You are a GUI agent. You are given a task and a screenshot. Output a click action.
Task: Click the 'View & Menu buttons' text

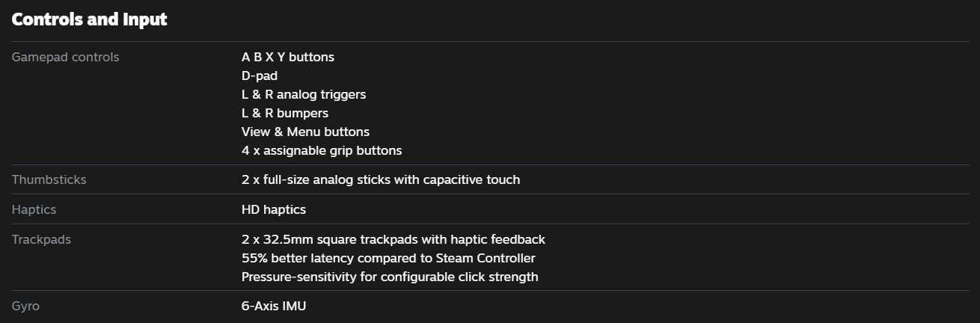(x=304, y=132)
